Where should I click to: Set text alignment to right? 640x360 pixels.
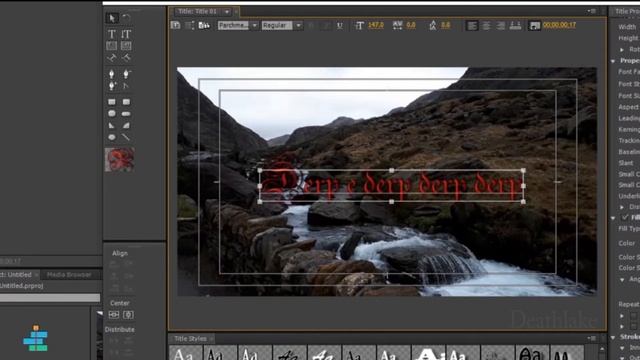pyautogui.click(x=501, y=25)
